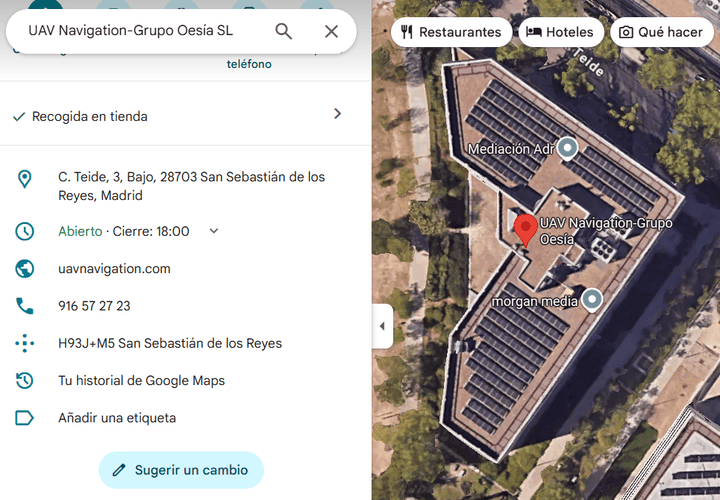Click the address location pin icon

[x=24, y=179]
